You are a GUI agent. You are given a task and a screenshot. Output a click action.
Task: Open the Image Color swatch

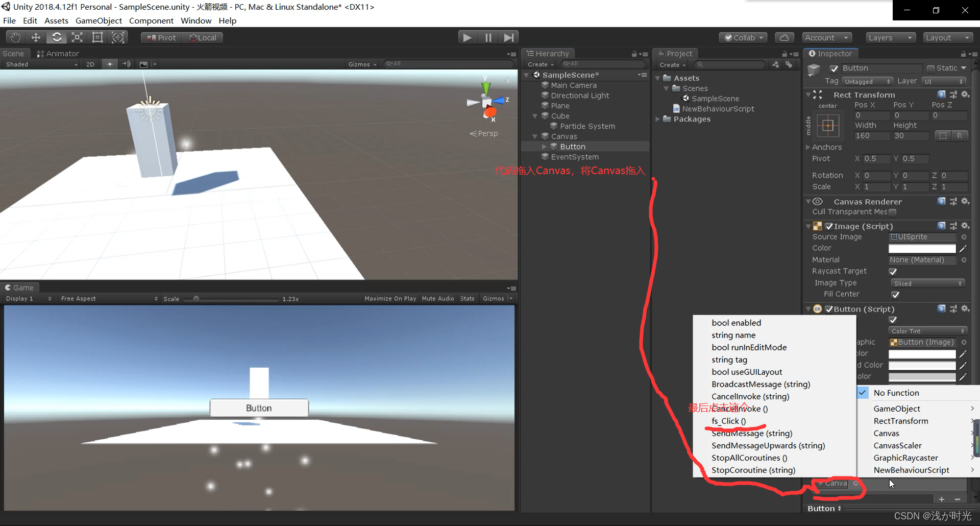tap(922, 249)
